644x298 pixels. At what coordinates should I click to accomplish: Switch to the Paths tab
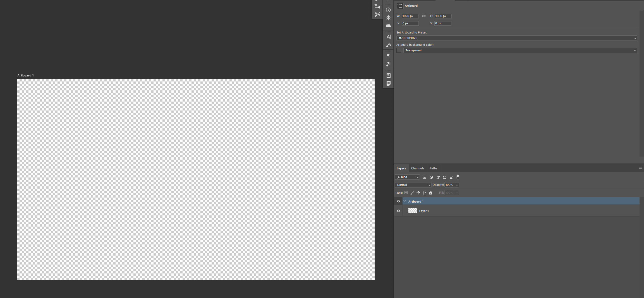point(433,168)
